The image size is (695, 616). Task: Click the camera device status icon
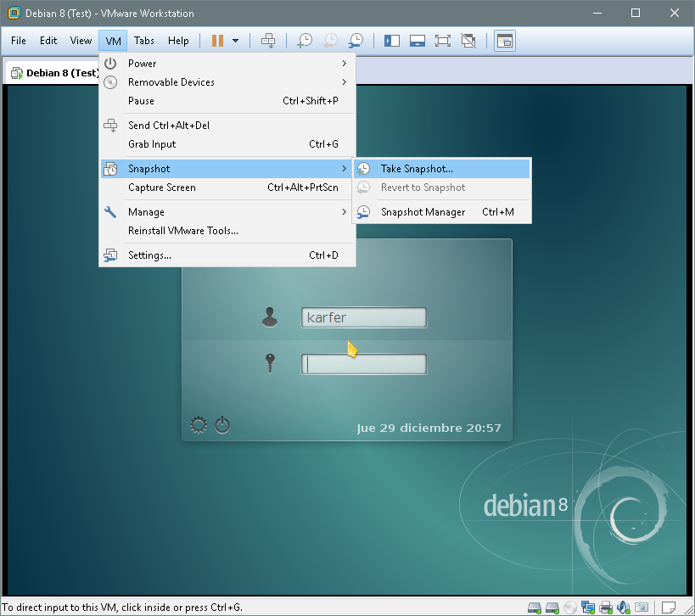(642, 608)
